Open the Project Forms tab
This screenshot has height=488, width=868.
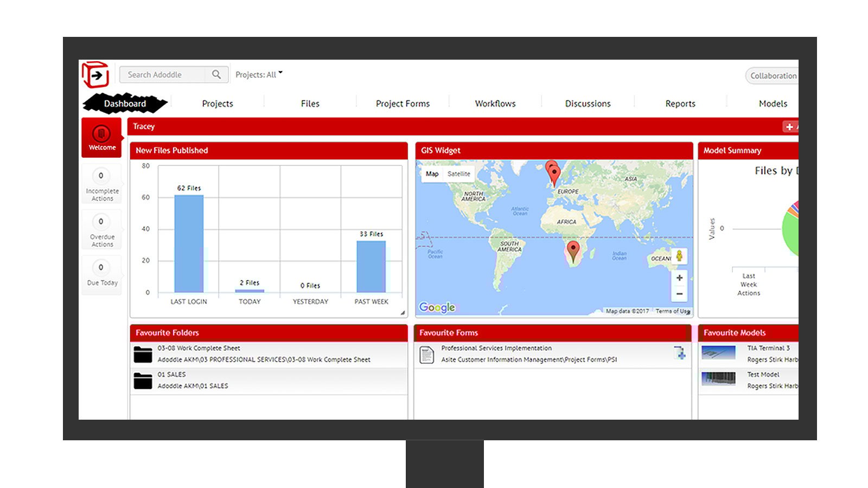[403, 104]
